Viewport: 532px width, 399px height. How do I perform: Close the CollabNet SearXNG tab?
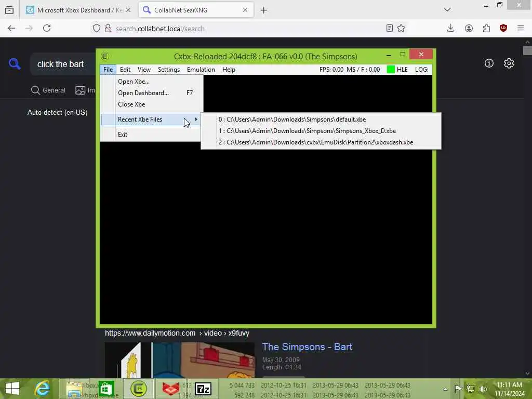point(245,10)
